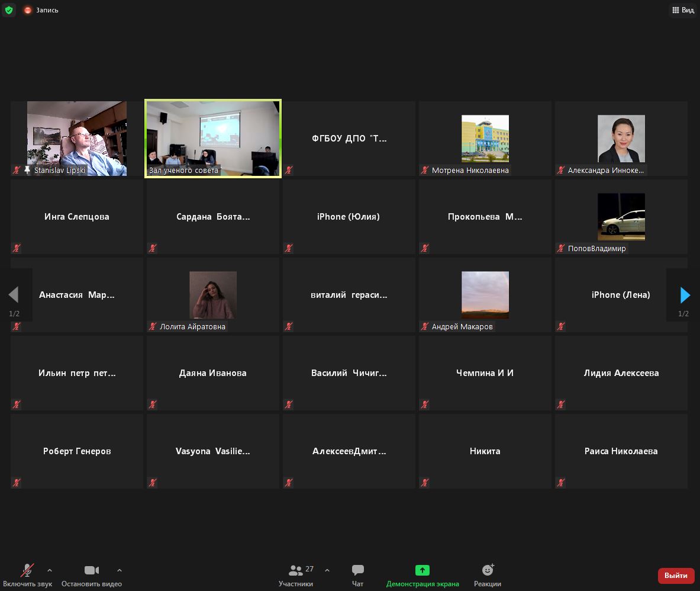Open the Участники participants list
The width and height of the screenshot is (700, 591).
click(296, 576)
